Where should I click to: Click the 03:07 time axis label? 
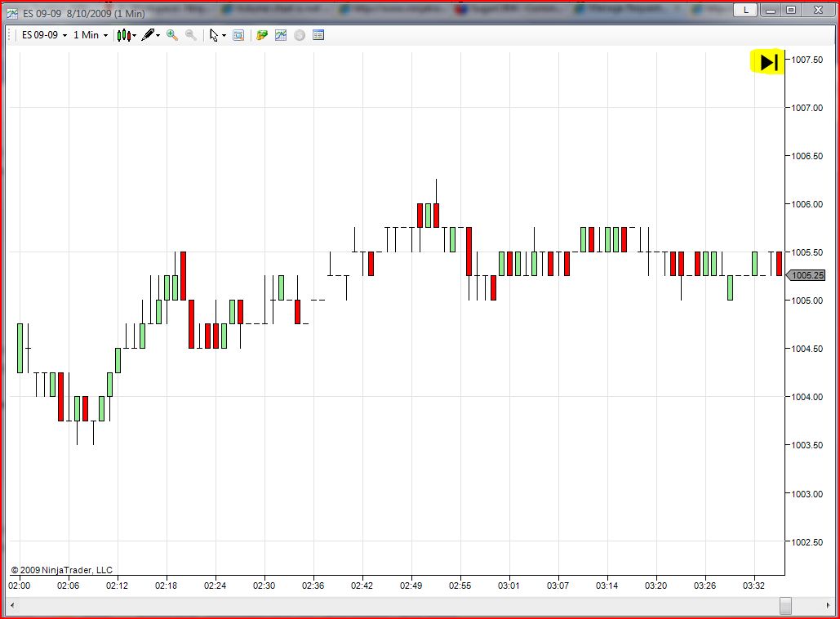click(558, 586)
